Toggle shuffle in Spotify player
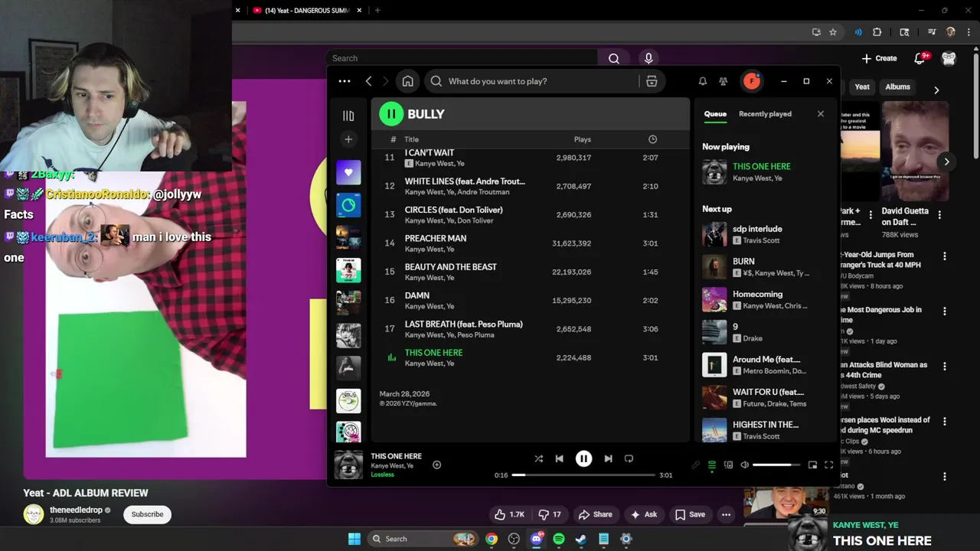This screenshot has height=551, width=980. (x=538, y=458)
